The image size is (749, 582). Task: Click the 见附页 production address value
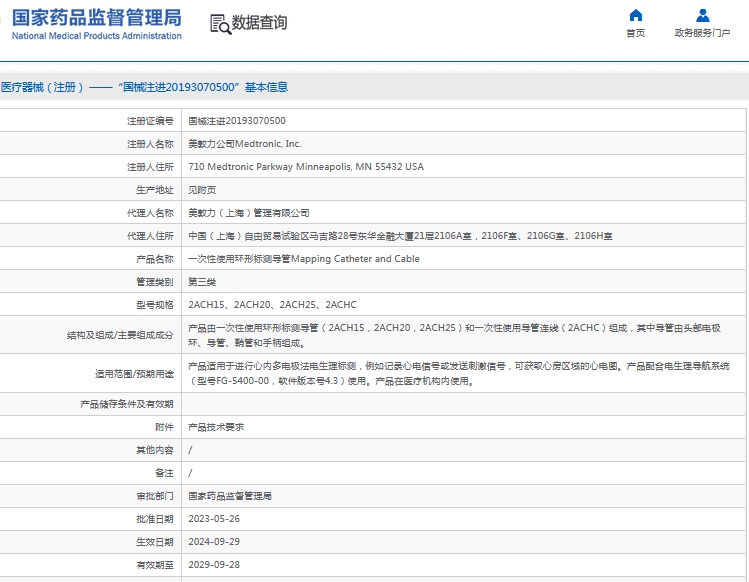tap(202, 190)
